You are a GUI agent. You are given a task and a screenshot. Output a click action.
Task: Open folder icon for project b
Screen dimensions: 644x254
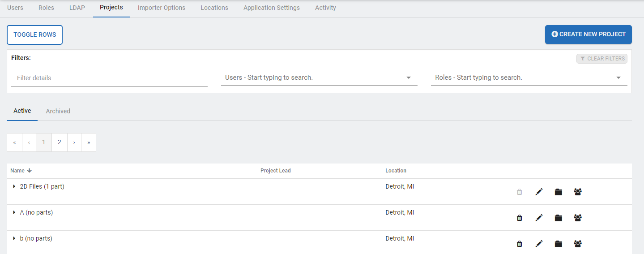click(558, 244)
